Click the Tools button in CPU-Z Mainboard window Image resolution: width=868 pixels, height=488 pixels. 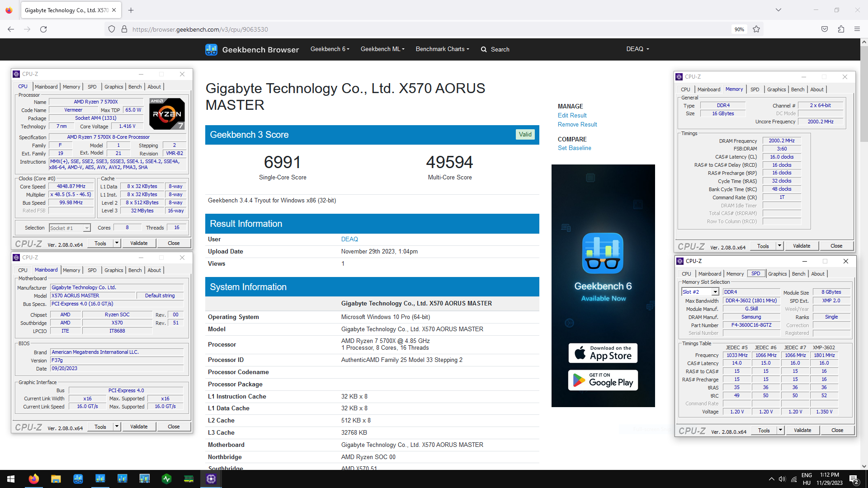(100, 427)
